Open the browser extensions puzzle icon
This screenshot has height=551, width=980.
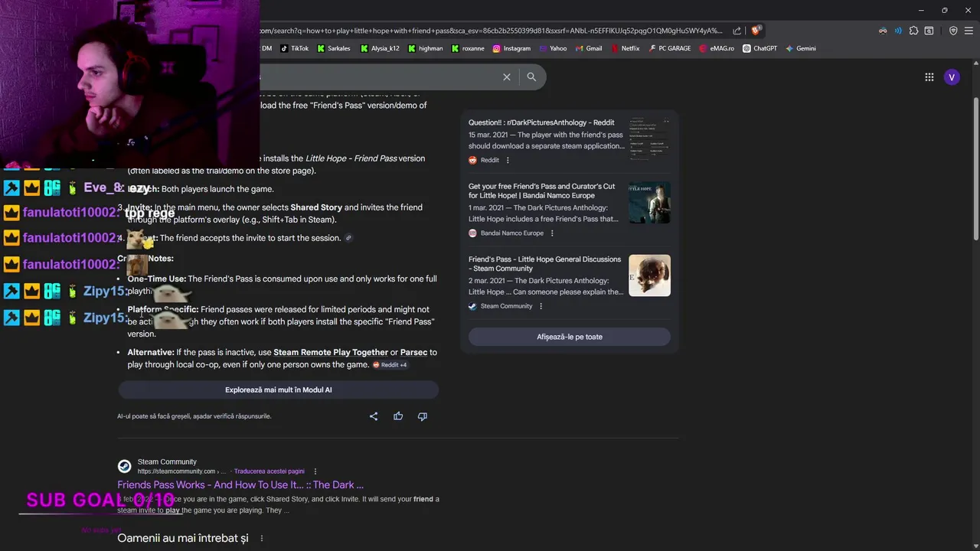coord(913,31)
